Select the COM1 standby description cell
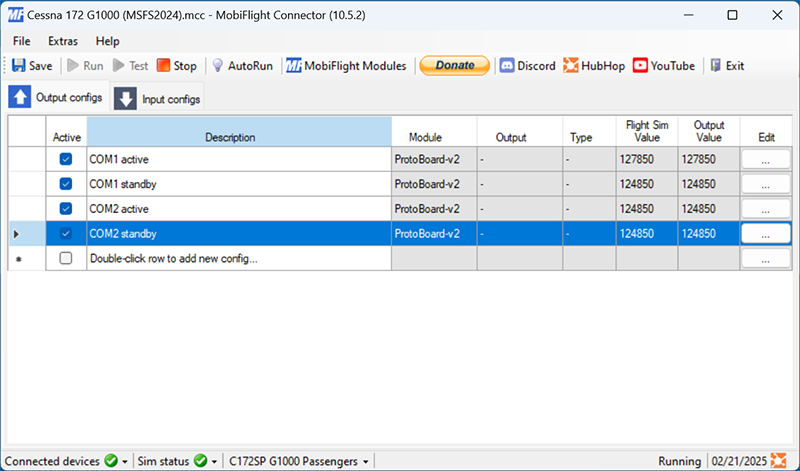This screenshot has width=800, height=471. 239,184
